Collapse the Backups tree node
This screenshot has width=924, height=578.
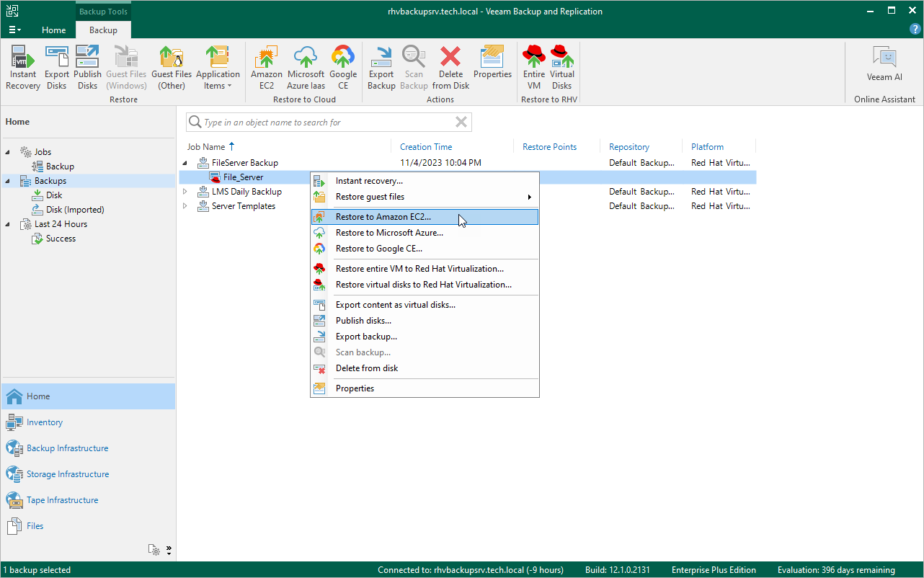point(9,181)
